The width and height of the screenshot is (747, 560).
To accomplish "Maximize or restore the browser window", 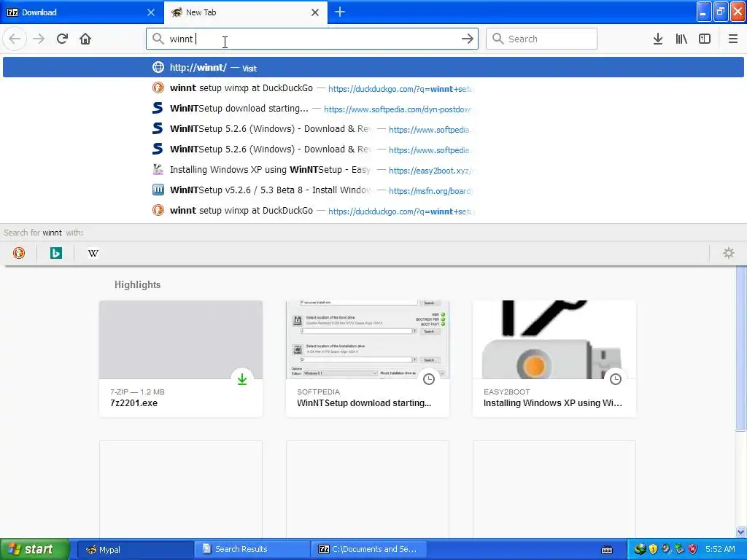I will tap(721, 12).
